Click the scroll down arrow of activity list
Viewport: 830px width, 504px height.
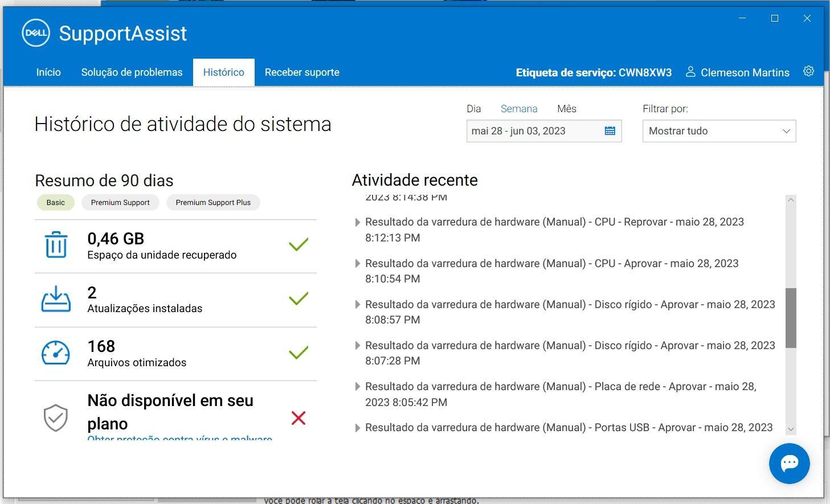tap(791, 429)
